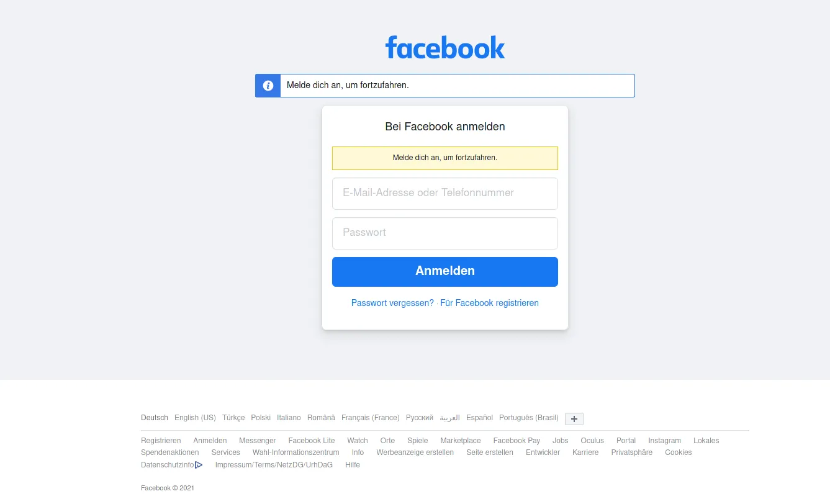Select Português (Brasil) language
This screenshot has width=830, height=504.
coord(529,418)
